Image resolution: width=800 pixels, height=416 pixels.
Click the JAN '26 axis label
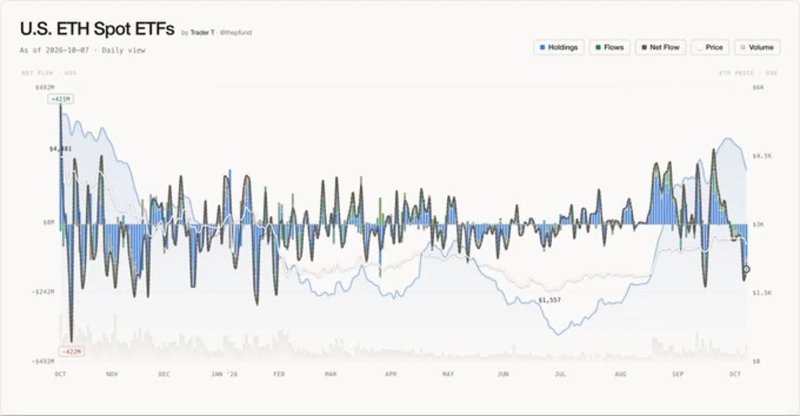224,374
